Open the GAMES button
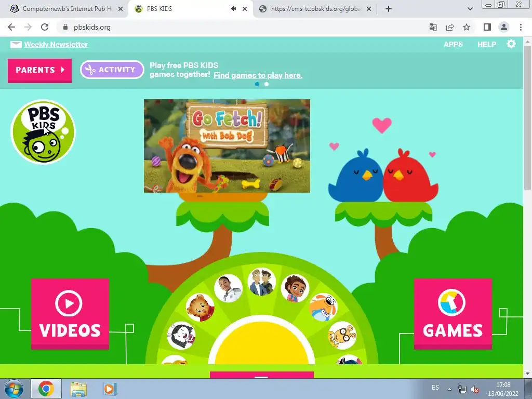532x399 pixels. click(453, 314)
